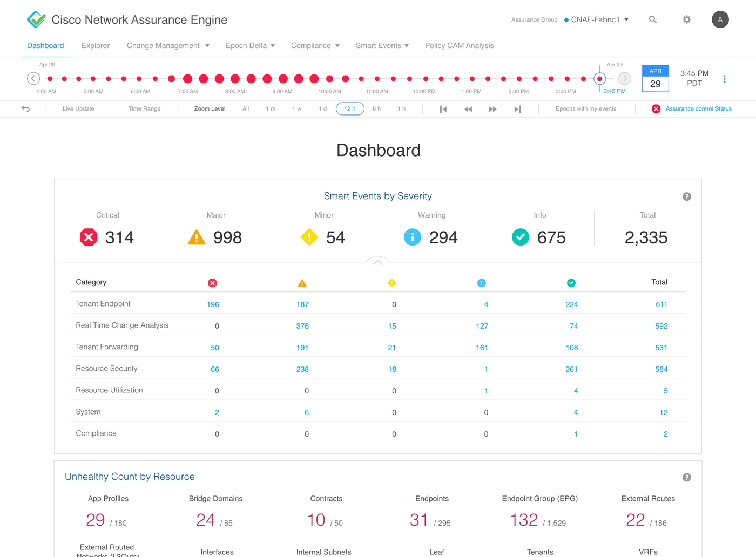
Task: Click the warning column header icon
Action: pos(482,283)
